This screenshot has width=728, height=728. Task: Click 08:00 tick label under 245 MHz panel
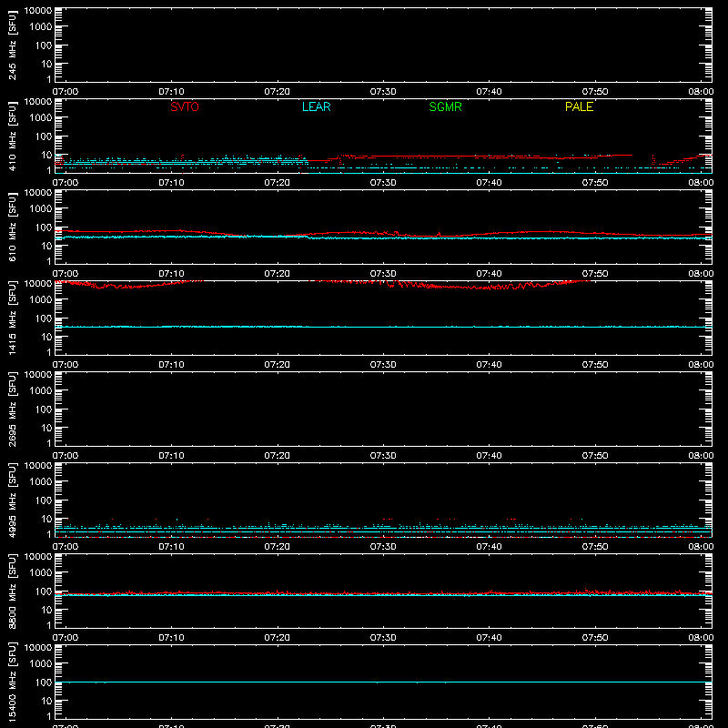(x=701, y=92)
